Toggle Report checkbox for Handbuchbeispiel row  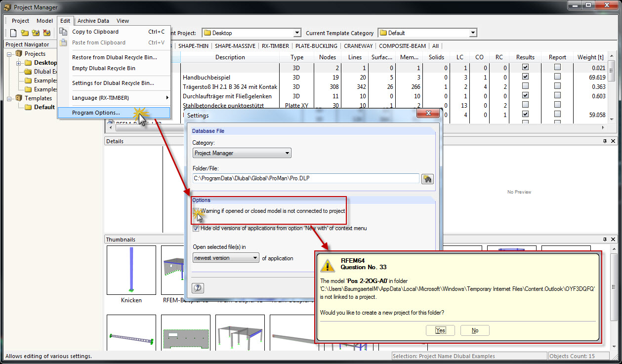point(557,77)
